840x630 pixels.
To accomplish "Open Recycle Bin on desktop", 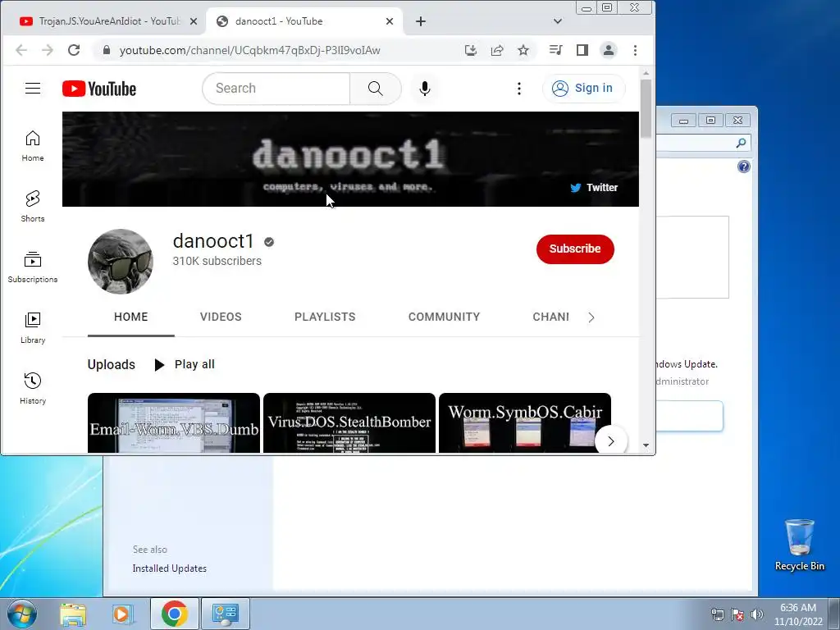I will click(x=799, y=546).
